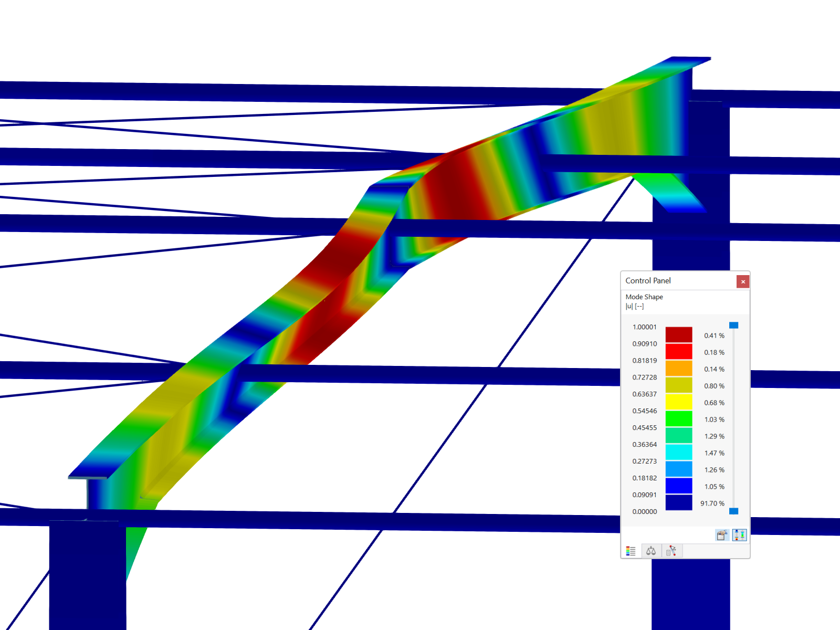Click the 0.63637 legend value
This screenshot has width=840, height=630.
coord(645,394)
